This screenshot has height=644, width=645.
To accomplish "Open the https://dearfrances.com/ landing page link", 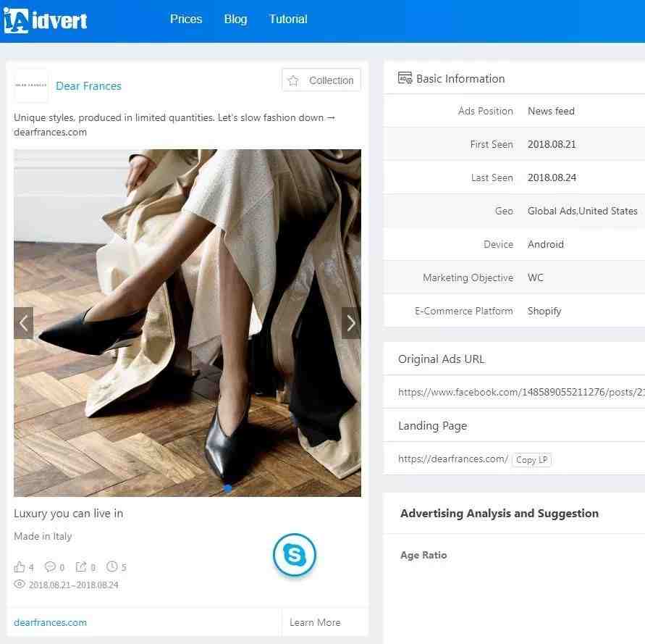I will click(x=453, y=459).
